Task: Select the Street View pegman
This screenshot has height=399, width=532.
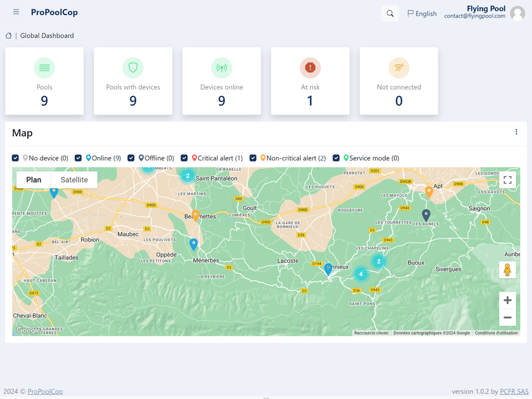Action: point(508,270)
